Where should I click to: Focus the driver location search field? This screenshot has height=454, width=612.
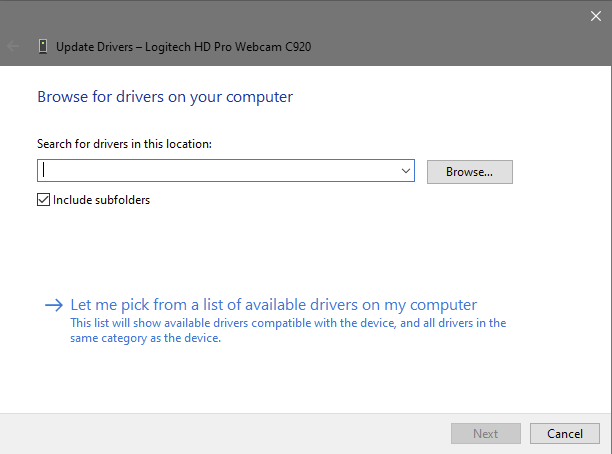pos(226,171)
